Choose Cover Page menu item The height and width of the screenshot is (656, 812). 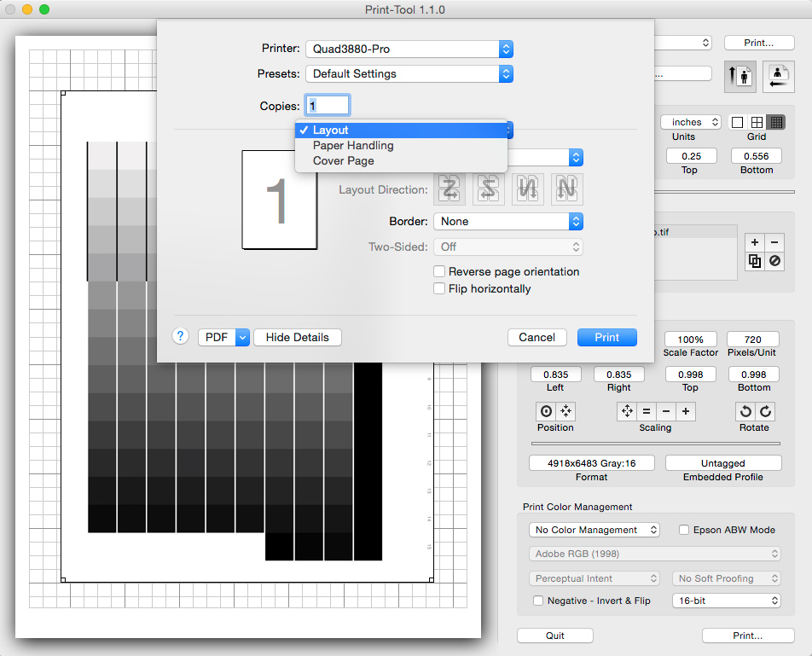[344, 161]
